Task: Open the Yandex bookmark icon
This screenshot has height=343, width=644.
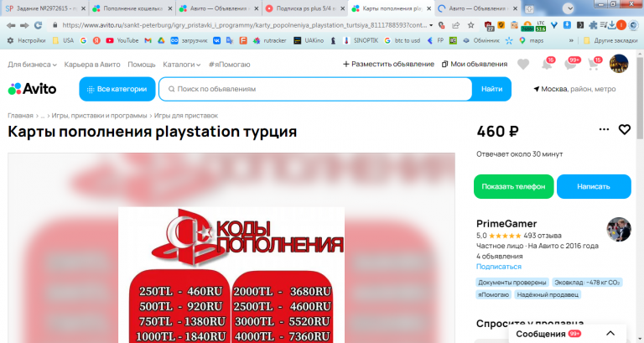Action: point(96,40)
